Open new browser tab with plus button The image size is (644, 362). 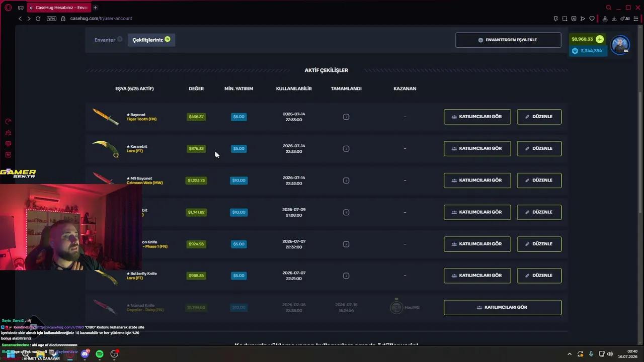coord(95,8)
